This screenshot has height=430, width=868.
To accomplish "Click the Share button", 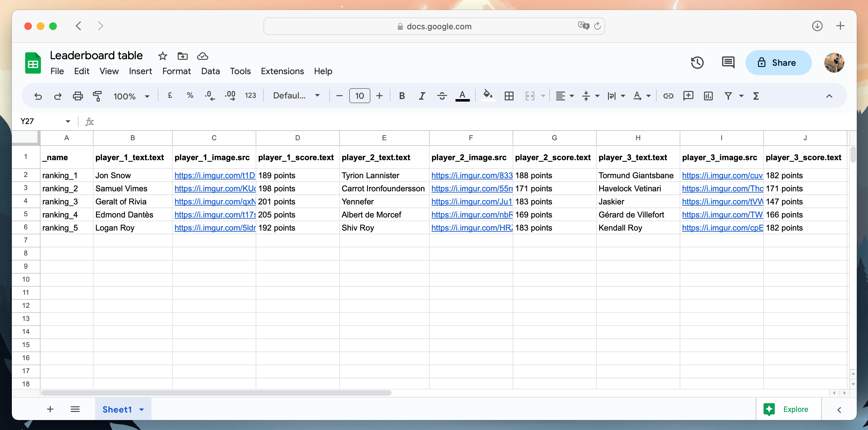I will click(778, 63).
